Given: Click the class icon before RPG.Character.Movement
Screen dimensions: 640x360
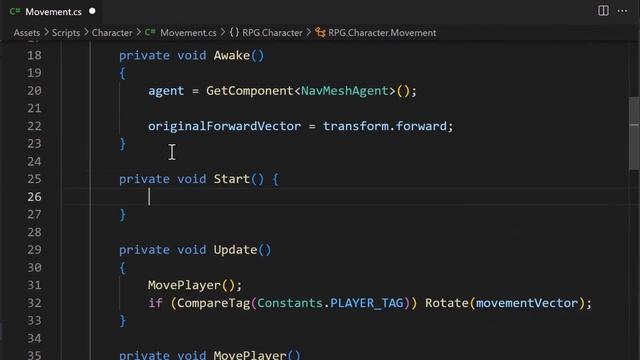Looking at the screenshot, I should coord(320,33).
